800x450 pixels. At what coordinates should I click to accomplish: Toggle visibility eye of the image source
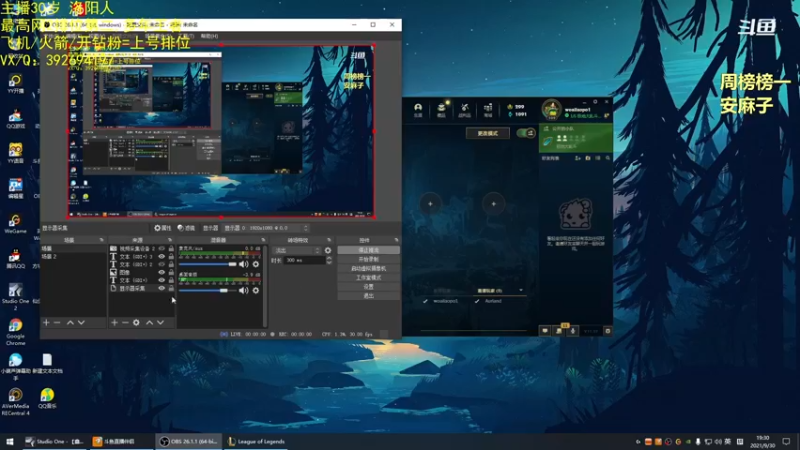162,272
